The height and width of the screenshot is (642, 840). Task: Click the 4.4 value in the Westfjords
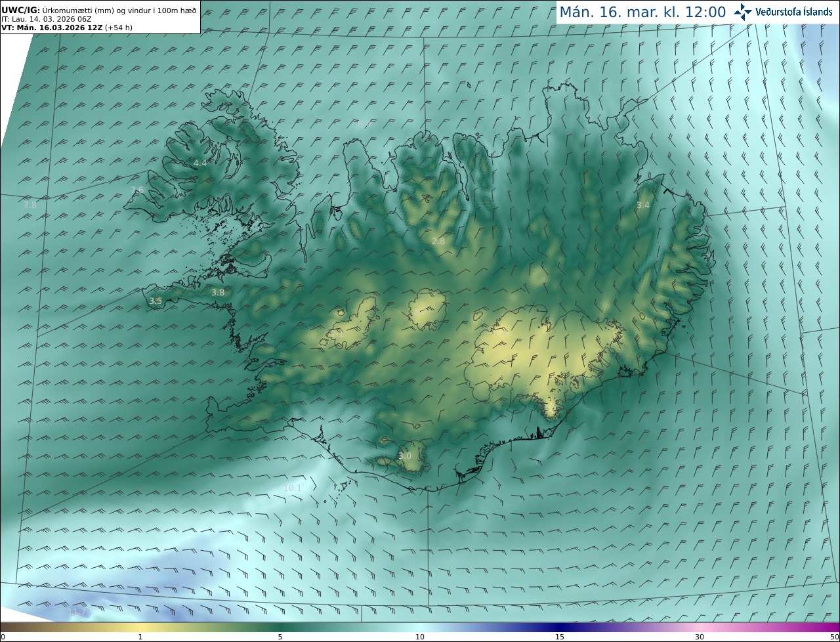pos(200,163)
